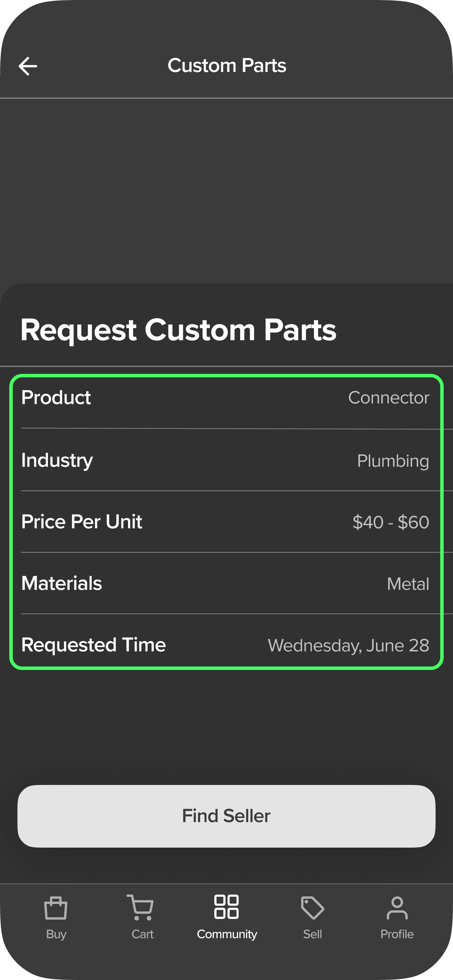Select the Requested Time label
The height and width of the screenshot is (980, 453).
click(x=94, y=645)
